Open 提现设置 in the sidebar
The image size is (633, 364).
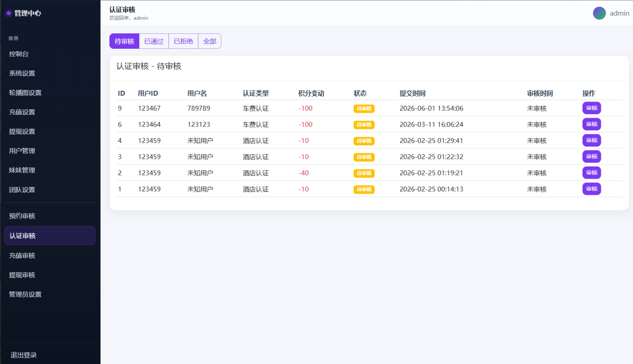(x=50, y=131)
